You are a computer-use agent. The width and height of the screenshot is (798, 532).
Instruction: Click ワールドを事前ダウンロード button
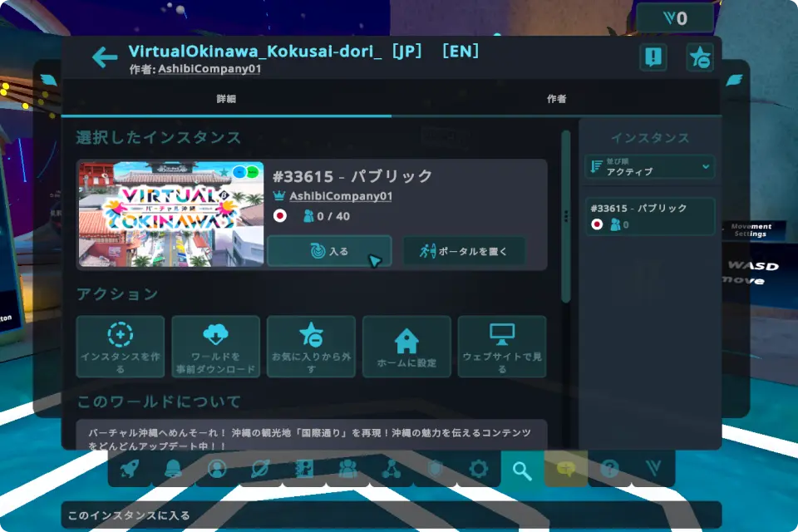click(x=216, y=347)
